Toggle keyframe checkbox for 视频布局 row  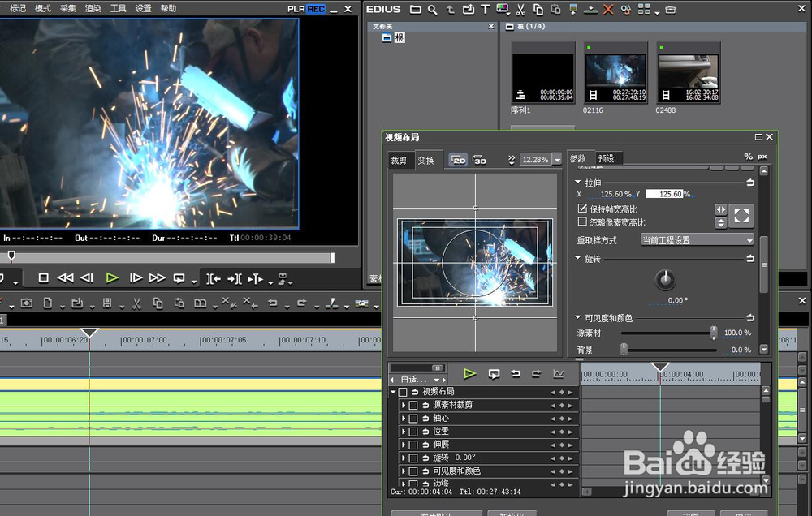[403, 393]
